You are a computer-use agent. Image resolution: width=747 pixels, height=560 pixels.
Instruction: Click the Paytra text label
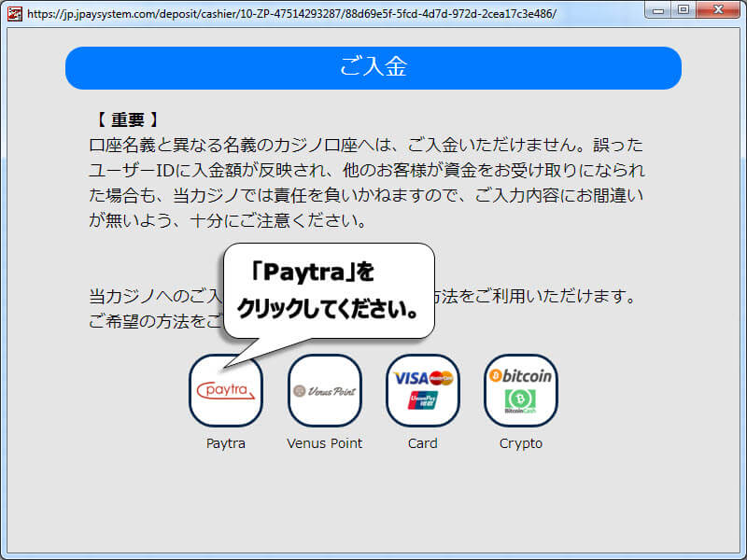(x=226, y=443)
